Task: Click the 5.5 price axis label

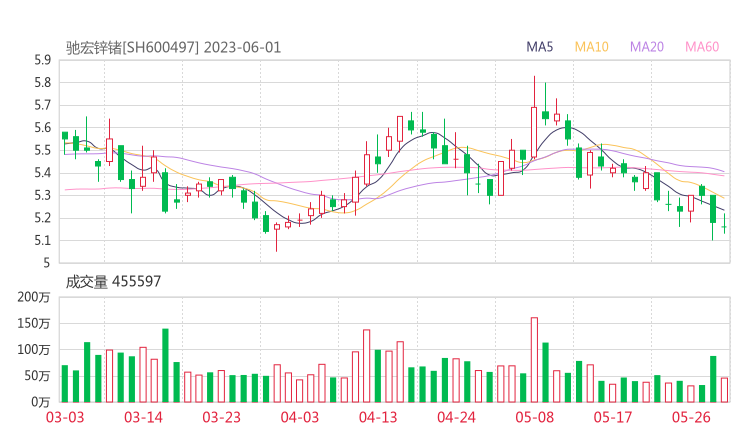Action: pos(42,151)
